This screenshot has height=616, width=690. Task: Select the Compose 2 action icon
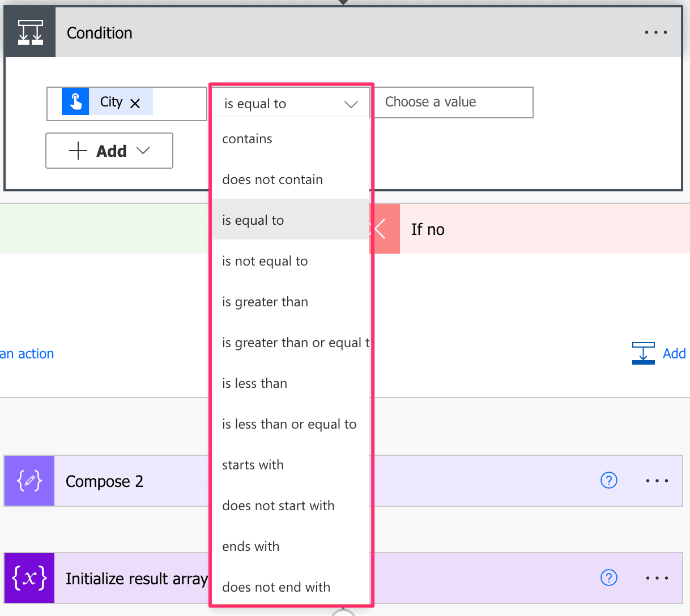point(29,481)
